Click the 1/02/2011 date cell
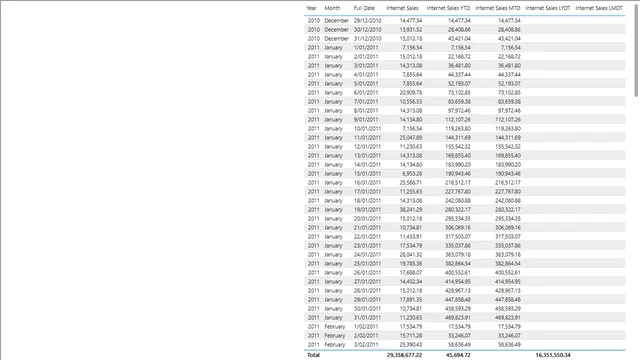The height and width of the screenshot is (360, 640). click(366, 327)
